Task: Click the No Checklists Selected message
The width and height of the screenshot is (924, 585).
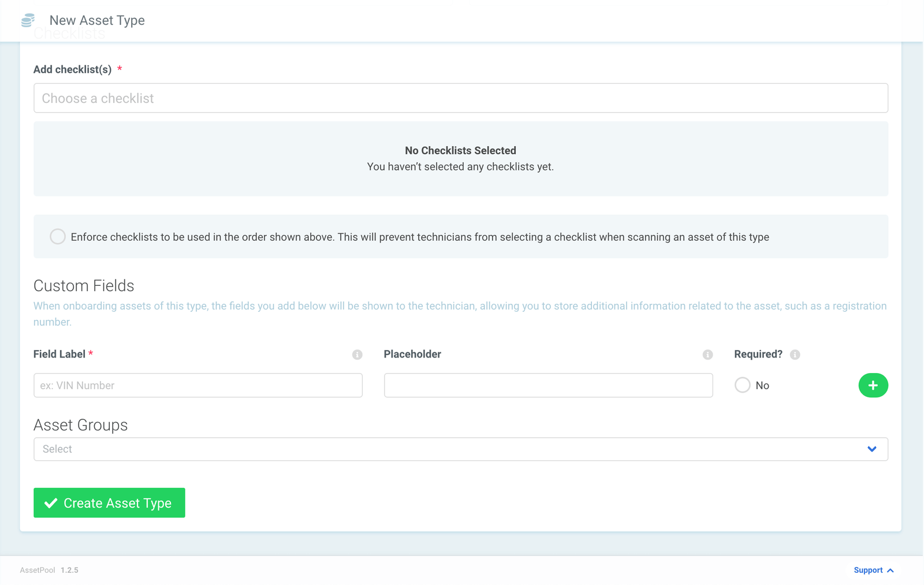Action: (x=461, y=151)
